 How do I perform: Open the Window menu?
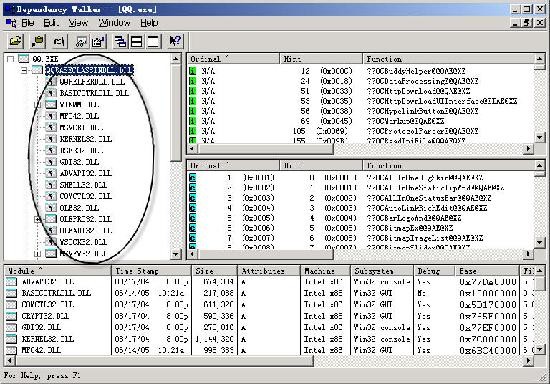point(114,23)
